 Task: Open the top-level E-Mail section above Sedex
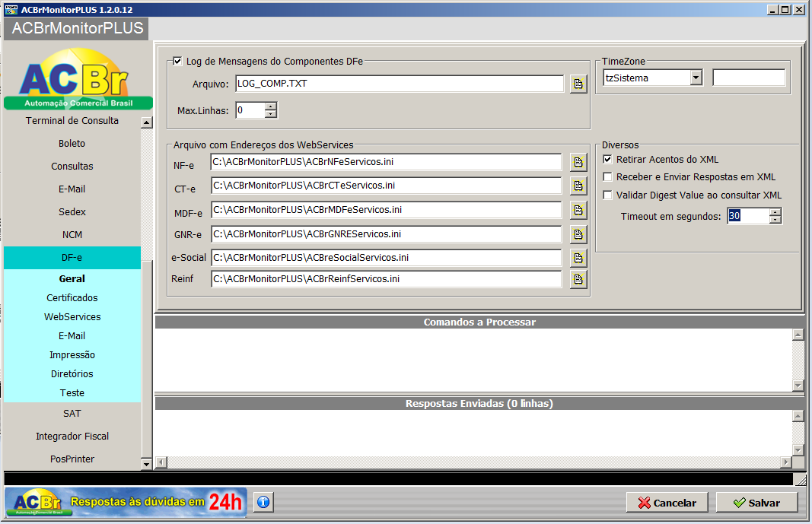(x=72, y=189)
